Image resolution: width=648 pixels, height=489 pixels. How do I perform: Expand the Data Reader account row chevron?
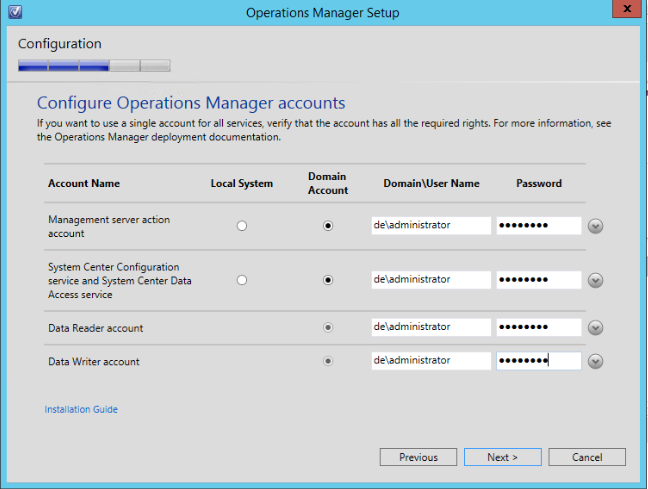595,328
